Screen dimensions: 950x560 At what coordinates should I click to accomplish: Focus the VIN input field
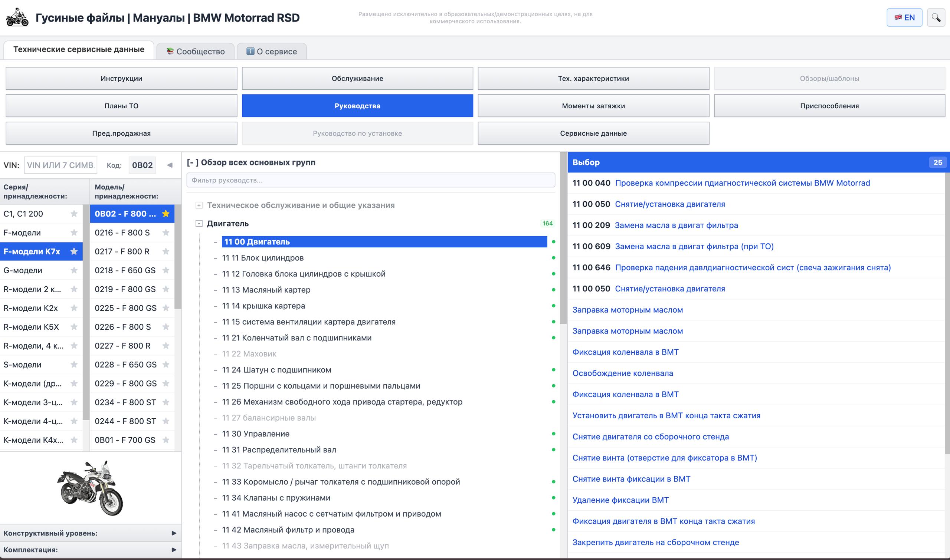tap(60, 165)
